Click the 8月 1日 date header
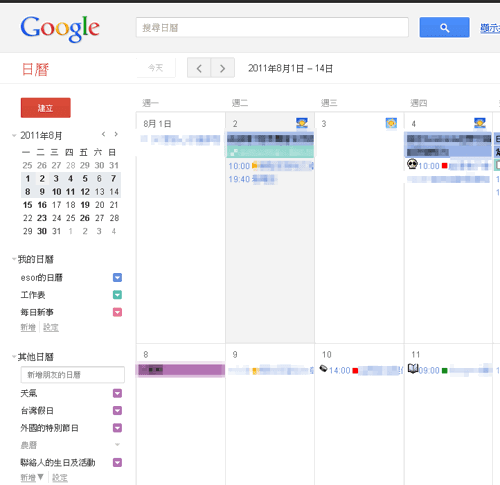Screen dimensions: 500x485 pos(157,124)
